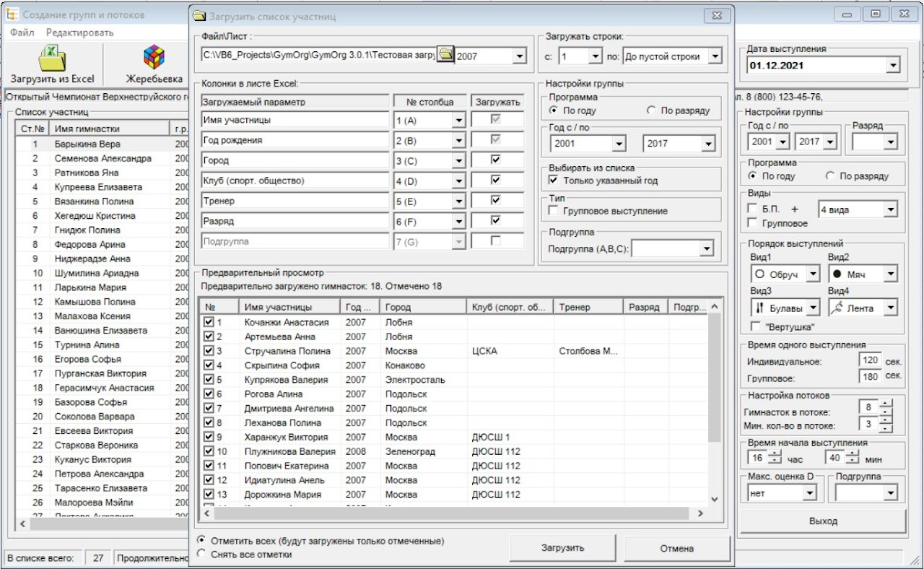
Task: Open the Вид3 Булавы apparatus dropdown
Action: point(813,308)
